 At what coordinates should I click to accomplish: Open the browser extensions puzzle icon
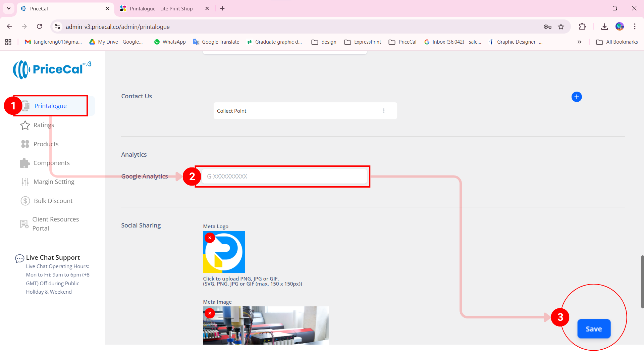coord(582,27)
